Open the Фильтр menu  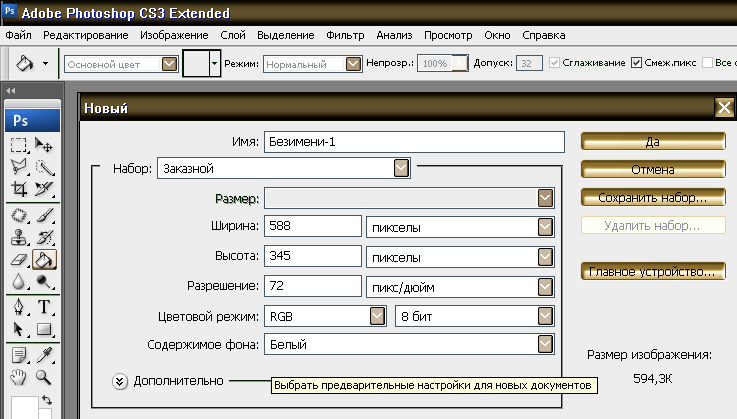click(345, 35)
